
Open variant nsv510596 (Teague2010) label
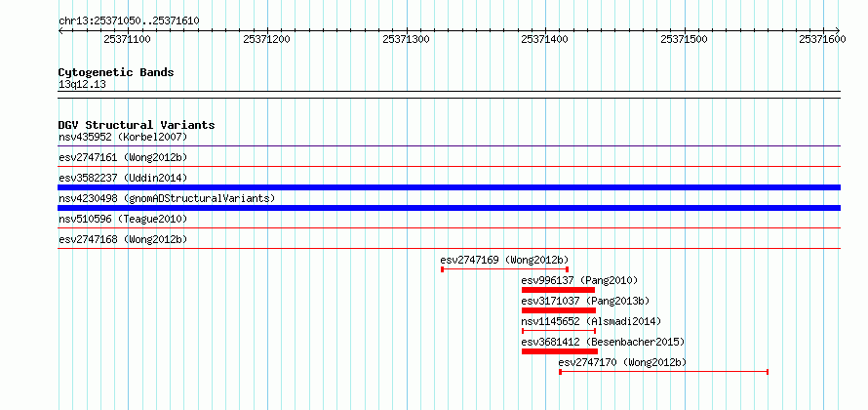123,219
